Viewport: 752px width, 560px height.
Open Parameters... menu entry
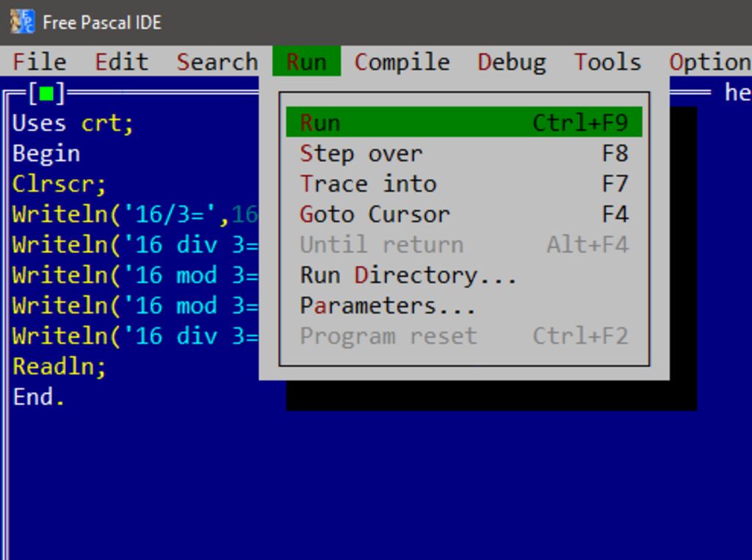click(464, 306)
